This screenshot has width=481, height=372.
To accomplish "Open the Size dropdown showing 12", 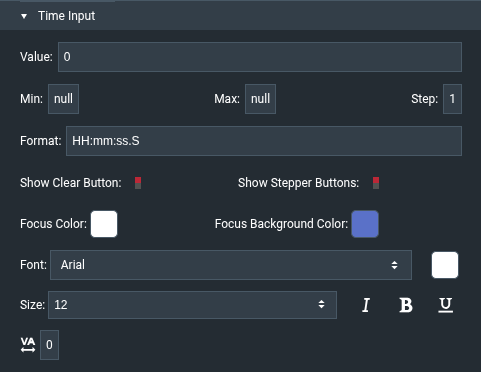I will [192, 305].
